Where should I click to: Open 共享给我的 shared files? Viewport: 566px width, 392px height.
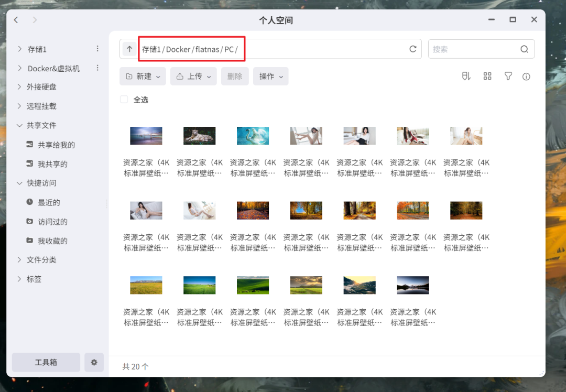(x=56, y=145)
